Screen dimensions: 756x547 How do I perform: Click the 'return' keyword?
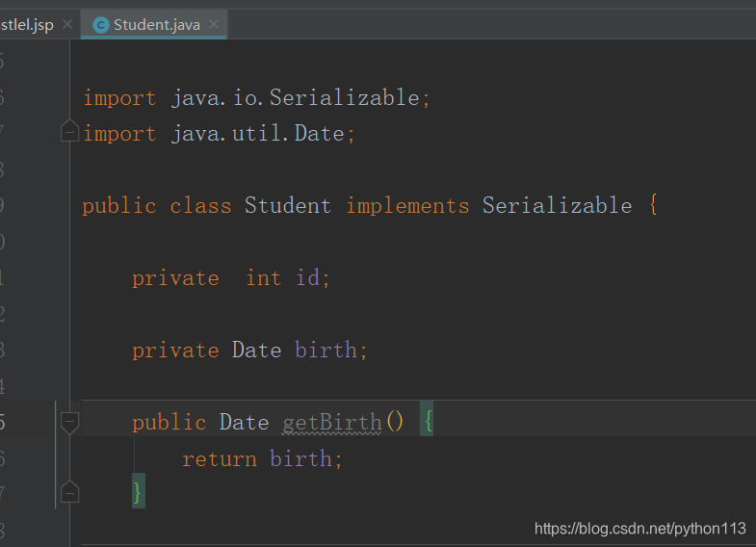click(220, 459)
